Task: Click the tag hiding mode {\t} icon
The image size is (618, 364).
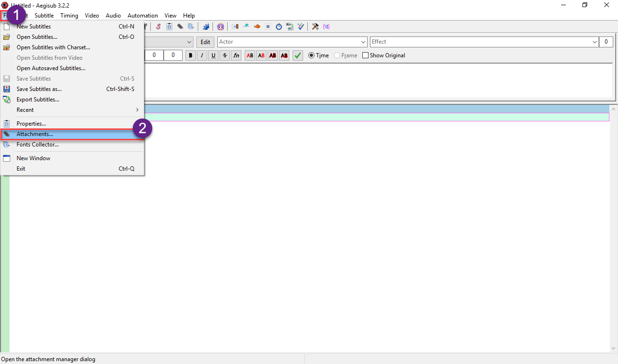Action: pyautogui.click(x=326, y=27)
